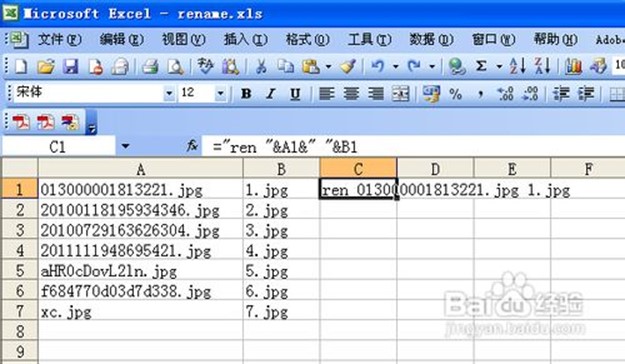
Task: Click Merge and Center icon
Action: 400,94
